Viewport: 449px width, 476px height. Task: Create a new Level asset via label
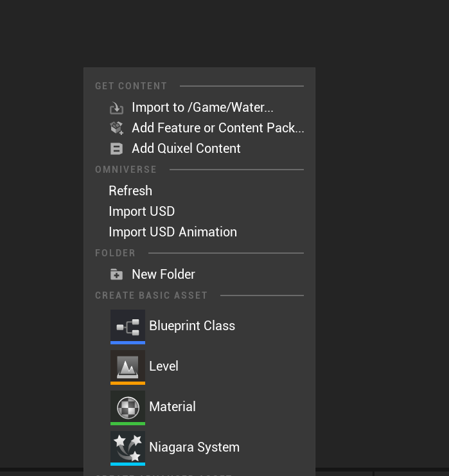(x=164, y=366)
